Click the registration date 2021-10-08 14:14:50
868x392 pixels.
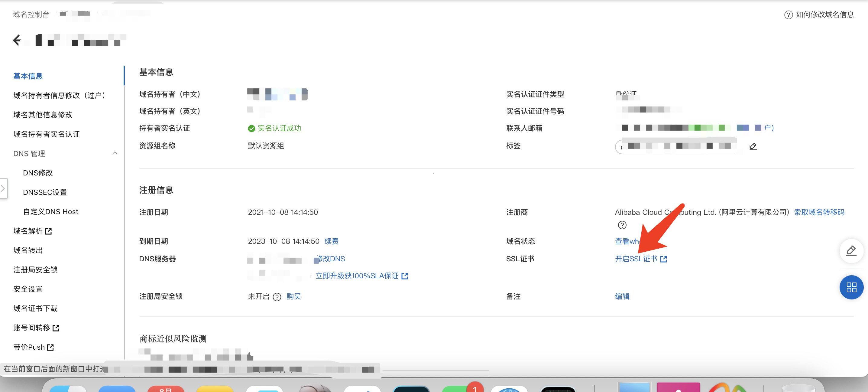click(283, 212)
